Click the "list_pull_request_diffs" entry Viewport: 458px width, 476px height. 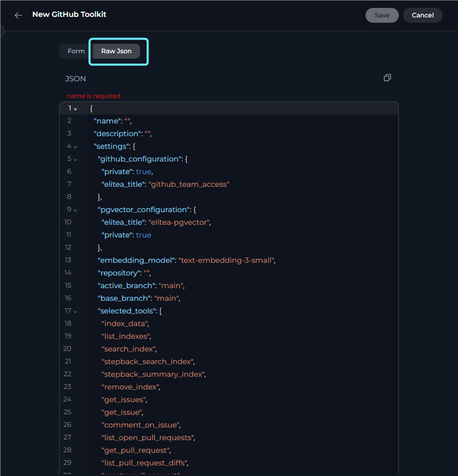pyautogui.click(x=145, y=463)
